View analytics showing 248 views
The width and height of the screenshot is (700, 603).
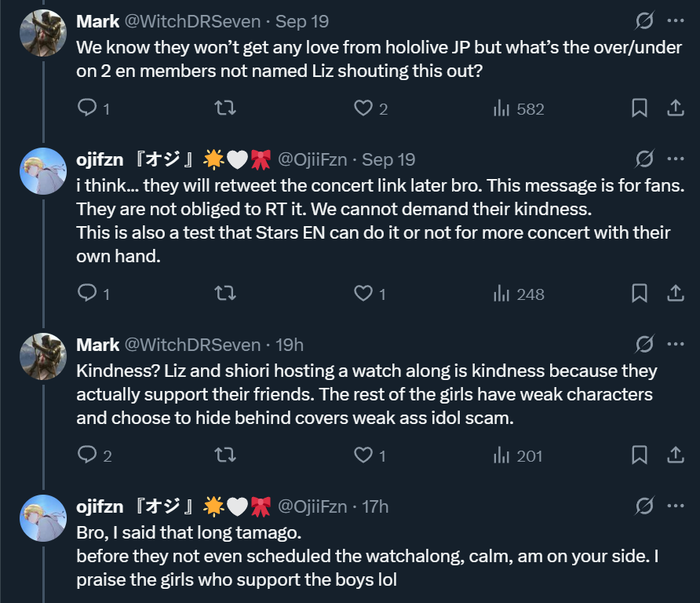[x=519, y=294]
